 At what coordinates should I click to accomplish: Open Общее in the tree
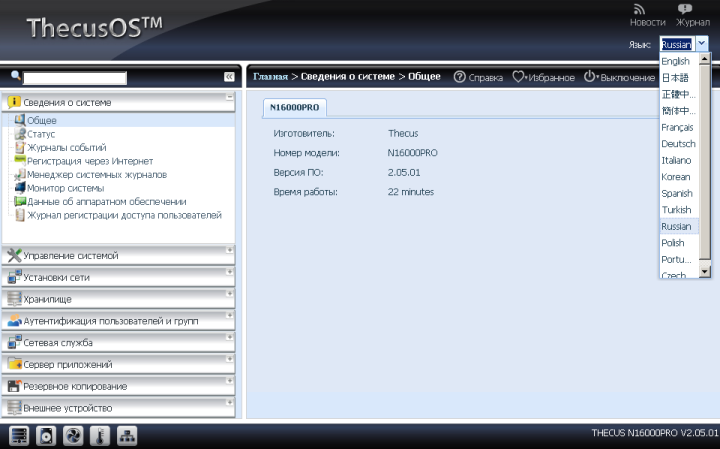[42, 120]
